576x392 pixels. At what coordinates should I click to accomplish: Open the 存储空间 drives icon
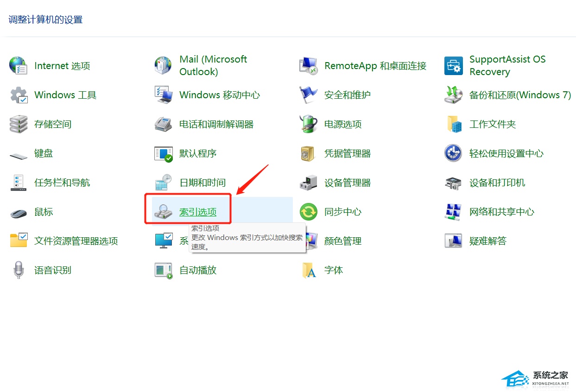[19, 124]
